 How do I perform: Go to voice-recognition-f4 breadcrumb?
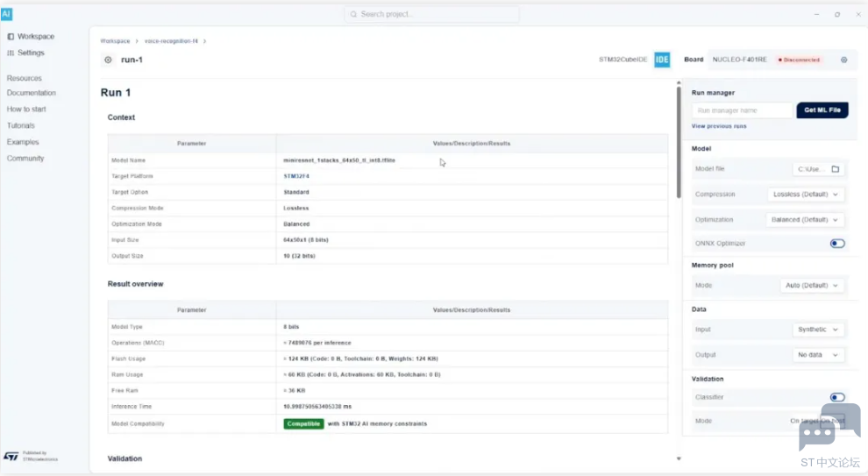tap(171, 41)
